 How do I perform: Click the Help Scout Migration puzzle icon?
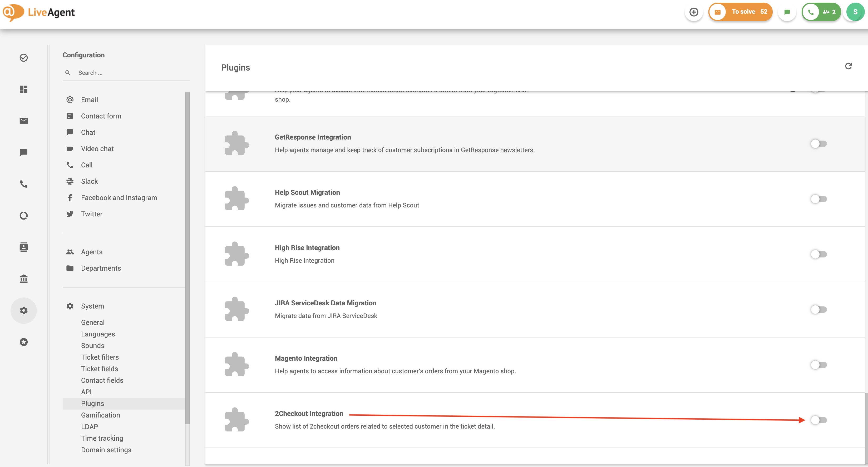(236, 199)
